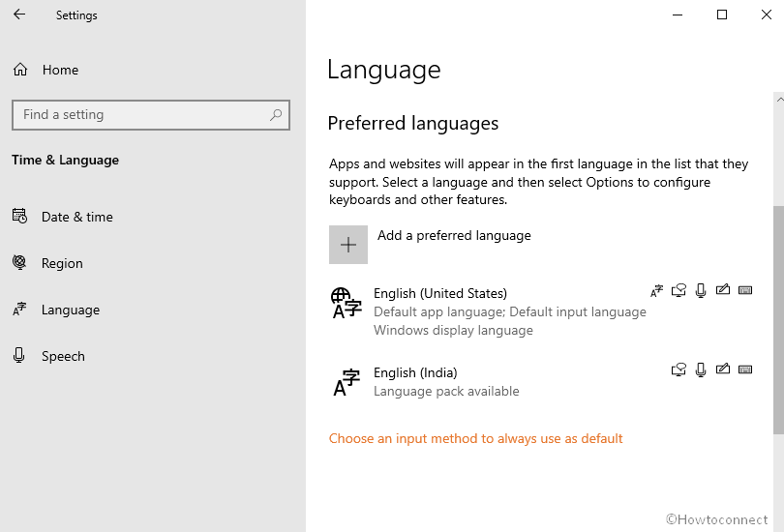Screen dimensions: 784x532
Task: Click the Language pack available text
Action: [446, 391]
